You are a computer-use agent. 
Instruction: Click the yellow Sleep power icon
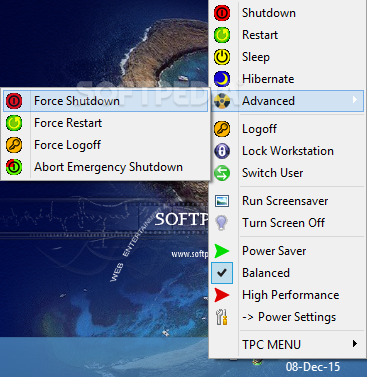tap(222, 57)
